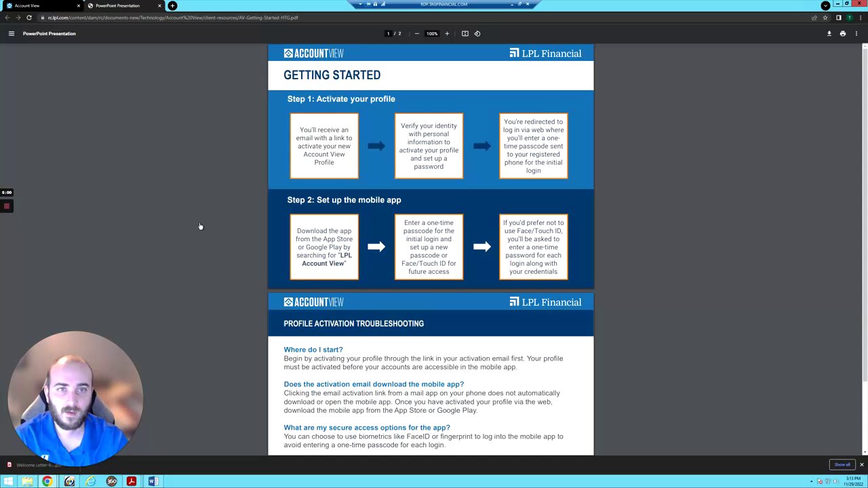Click 'Does the activation email download the mobile app?'
The height and width of the screenshot is (488, 868).
pyautogui.click(x=374, y=384)
